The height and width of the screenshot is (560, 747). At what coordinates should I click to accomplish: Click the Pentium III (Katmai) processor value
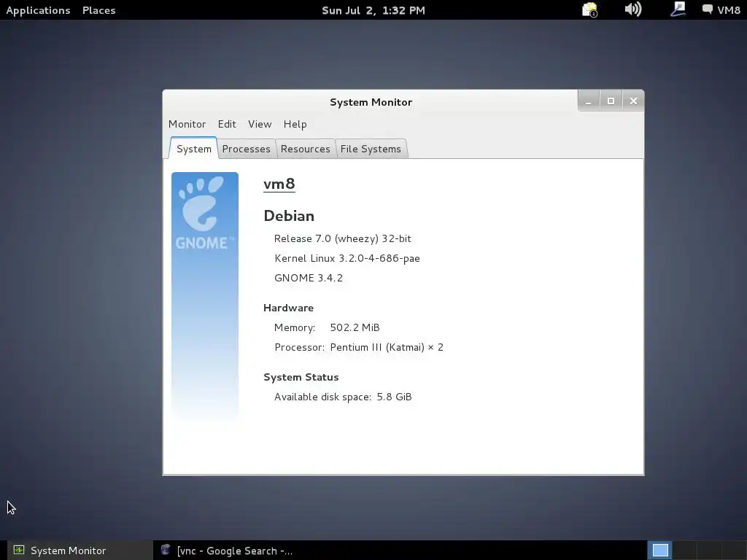(x=387, y=348)
